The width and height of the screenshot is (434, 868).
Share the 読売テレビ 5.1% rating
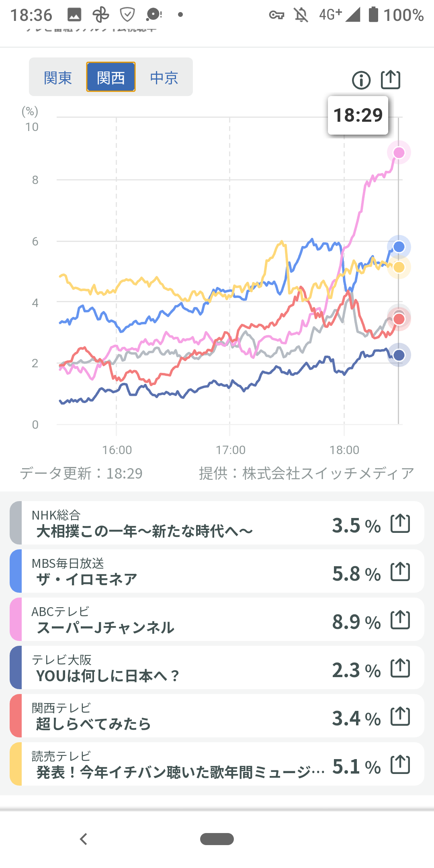pyautogui.click(x=400, y=764)
